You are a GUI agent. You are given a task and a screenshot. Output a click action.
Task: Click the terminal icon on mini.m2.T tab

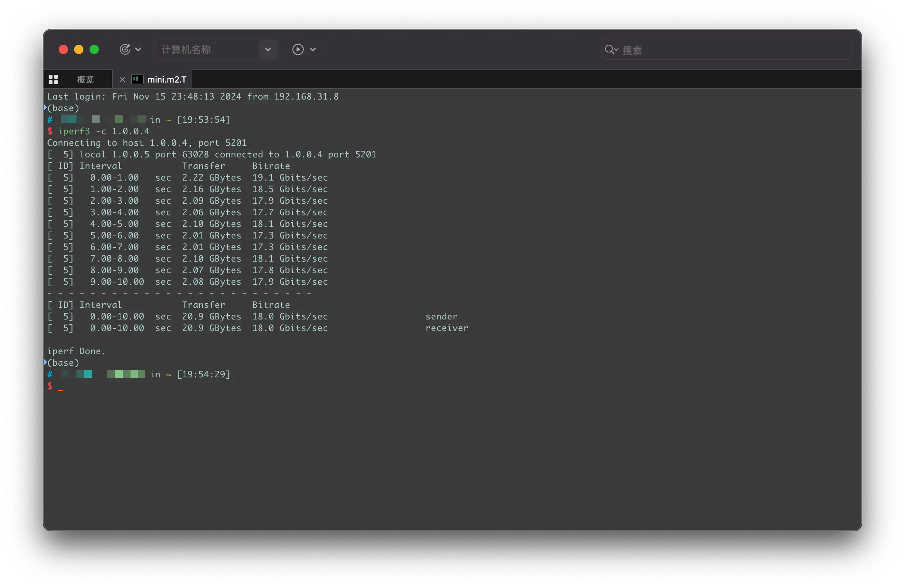[x=137, y=79]
